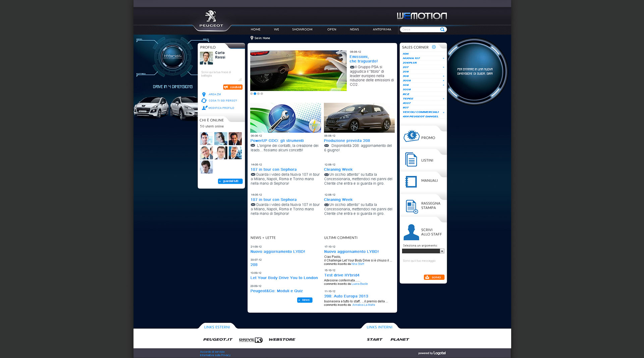Collapse the Sales Corner panel with minus icon
The image size is (644, 358).
[x=434, y=47]
